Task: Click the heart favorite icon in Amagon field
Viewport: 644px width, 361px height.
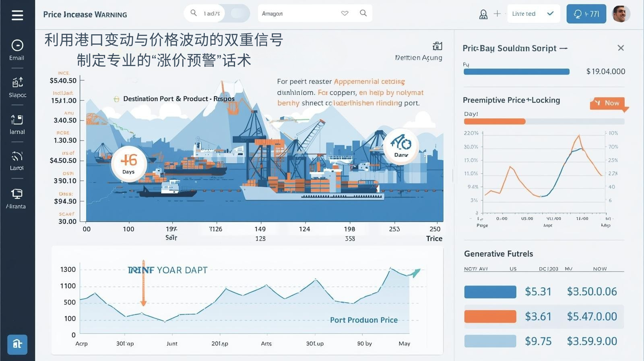Action: coord(345,13)
